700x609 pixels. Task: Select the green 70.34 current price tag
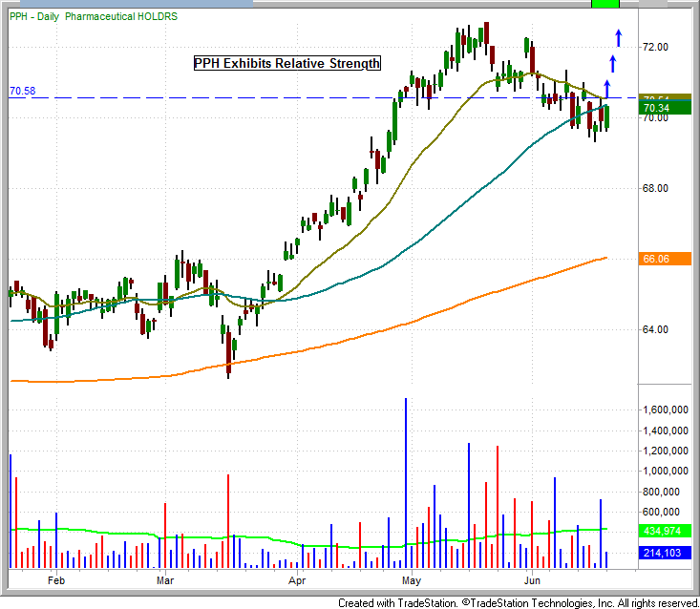pos(665,108)
